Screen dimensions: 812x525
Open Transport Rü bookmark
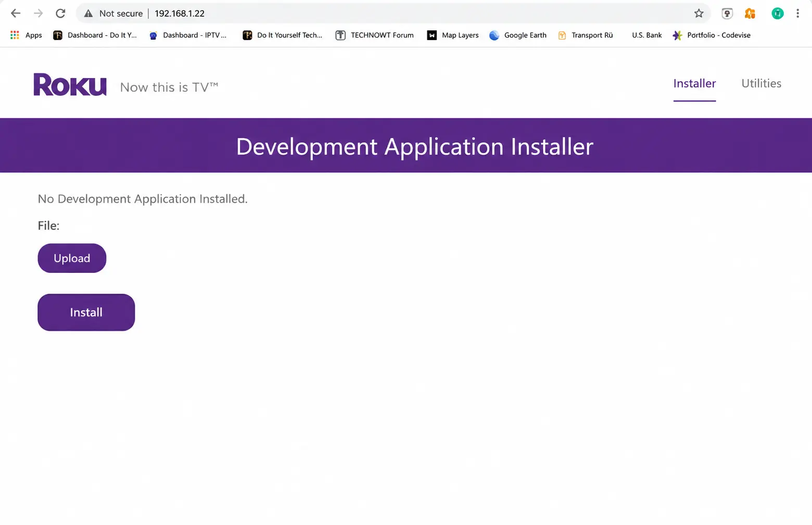click(585, 35)
